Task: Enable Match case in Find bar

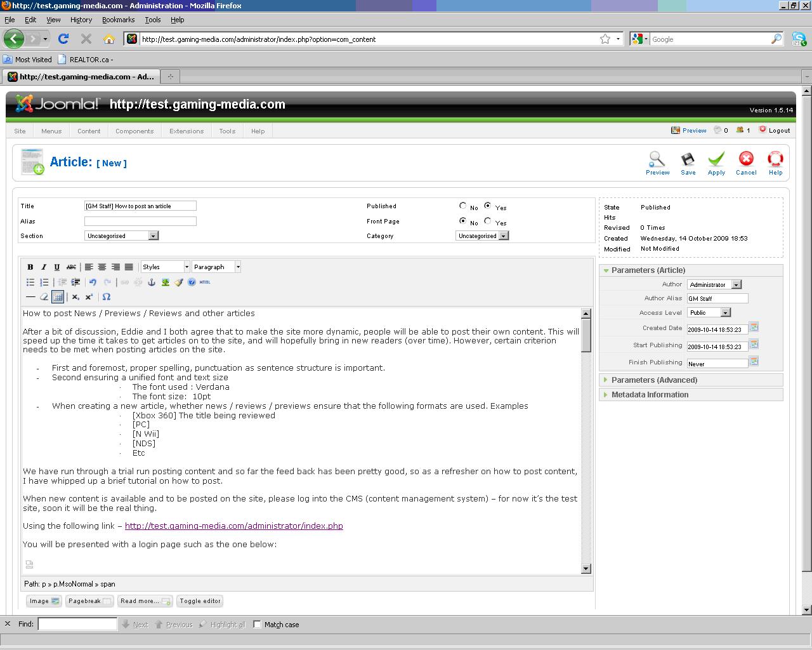Action: pos(257,624)
